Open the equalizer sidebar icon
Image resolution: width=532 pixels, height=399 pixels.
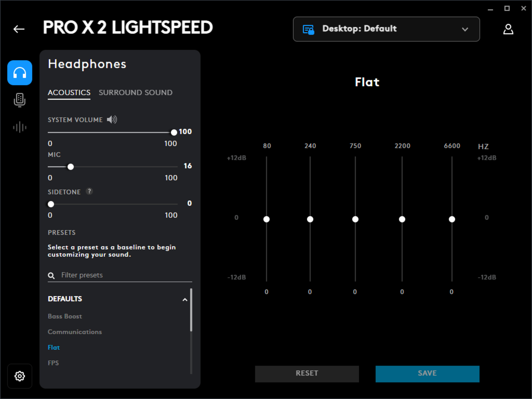click(x=20, y=127)
